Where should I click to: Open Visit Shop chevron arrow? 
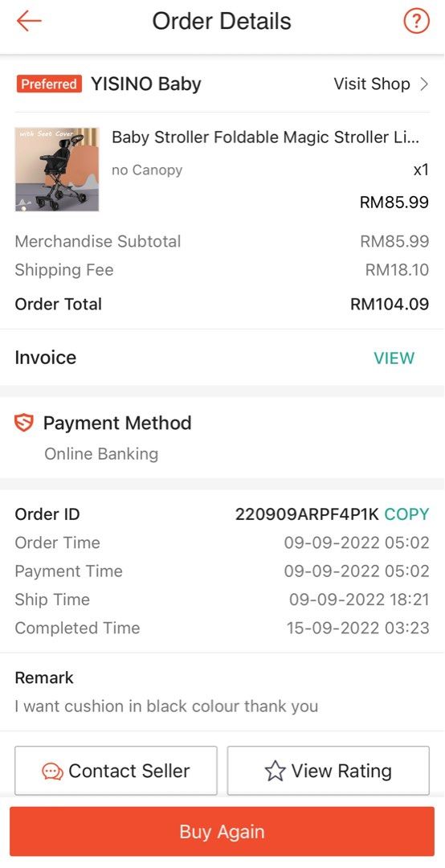[424, 84]
